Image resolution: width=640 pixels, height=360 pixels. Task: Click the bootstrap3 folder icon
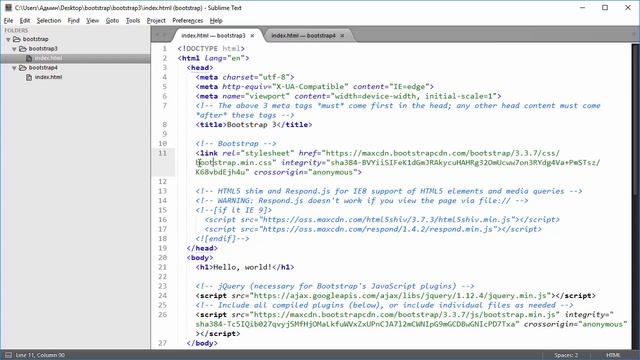click(23, 49)
